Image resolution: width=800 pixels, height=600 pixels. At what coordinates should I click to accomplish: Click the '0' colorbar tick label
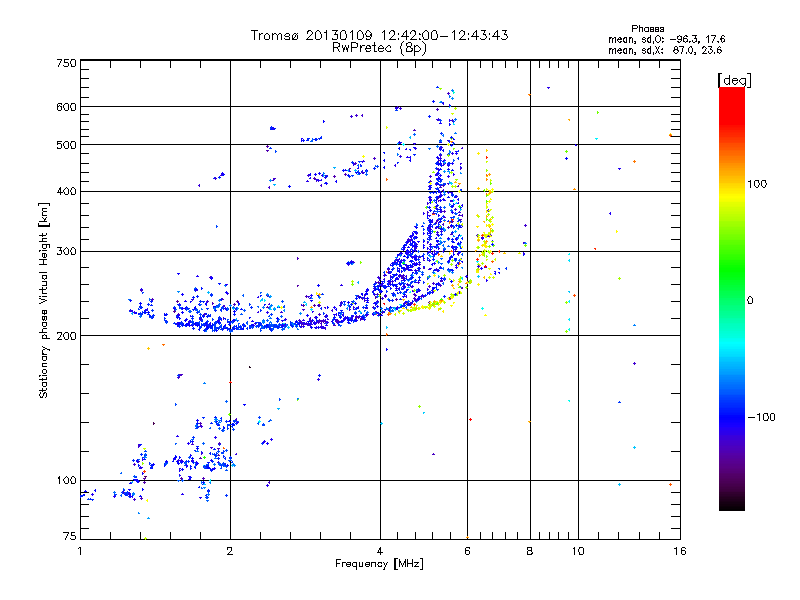(750, 301)
